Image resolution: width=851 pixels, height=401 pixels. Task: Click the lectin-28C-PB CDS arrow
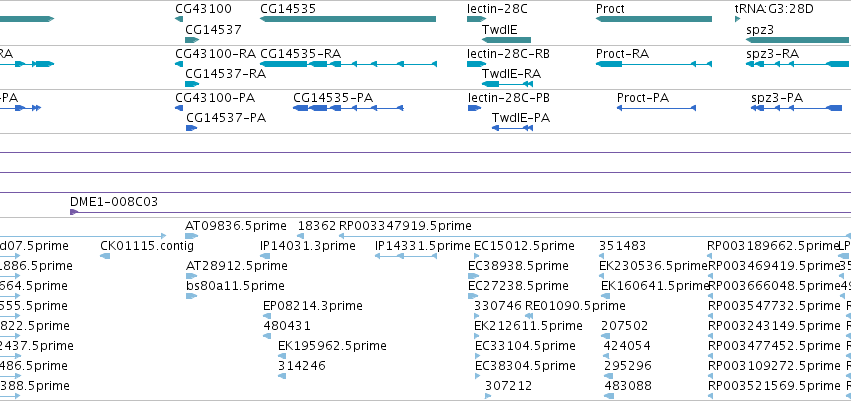tap(474, 108)
